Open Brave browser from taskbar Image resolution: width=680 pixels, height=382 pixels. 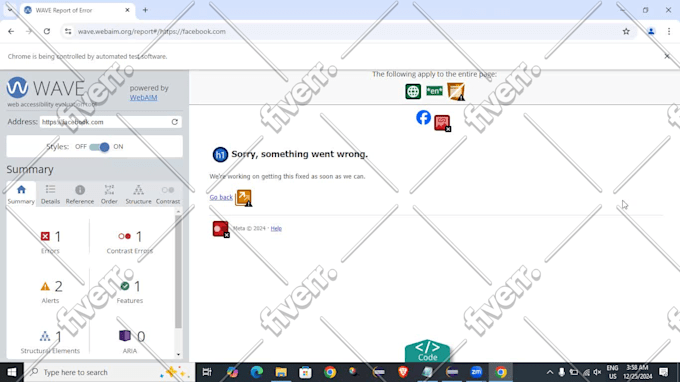point(403,372)
